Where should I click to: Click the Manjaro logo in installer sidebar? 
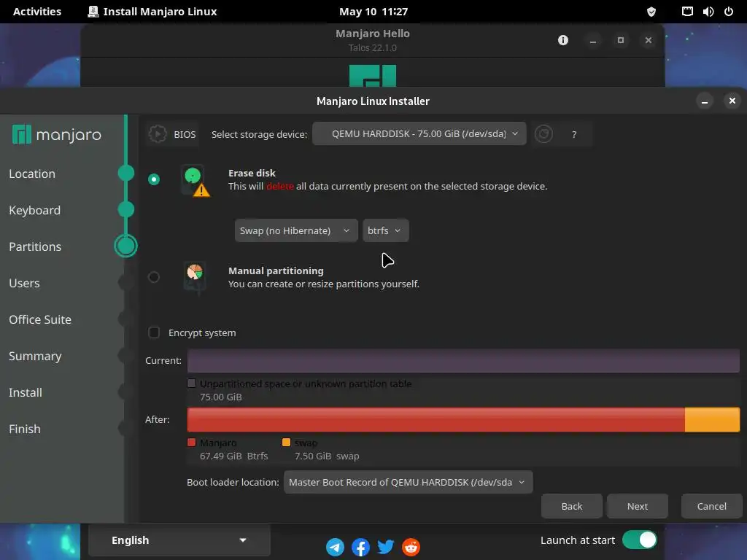coord(57,135)
